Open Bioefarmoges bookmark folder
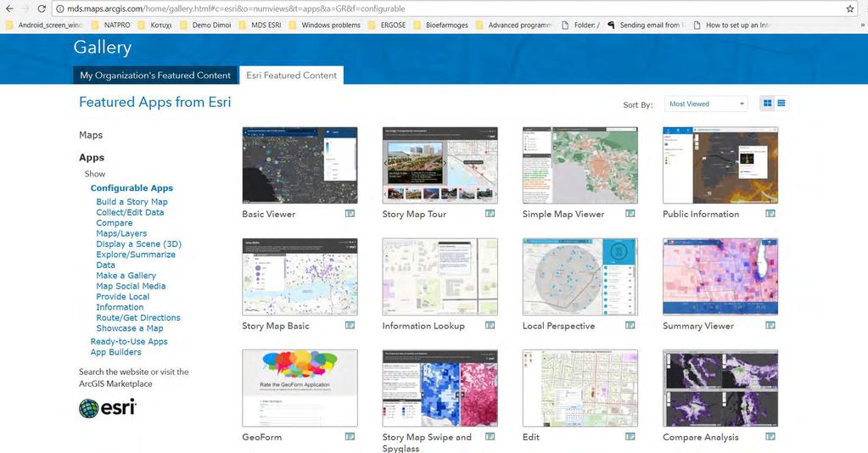 point(440,25)
